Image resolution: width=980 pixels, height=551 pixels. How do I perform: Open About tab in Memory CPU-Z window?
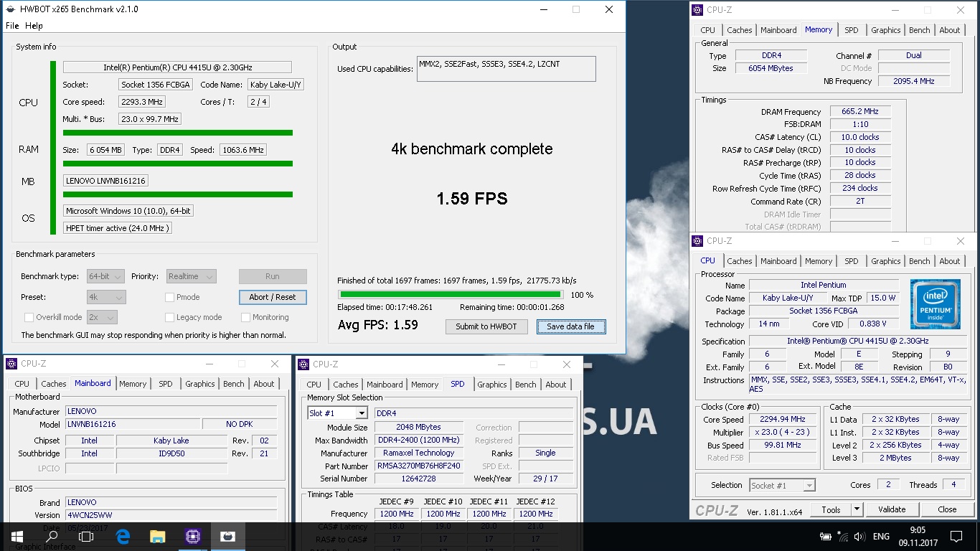pos(949,30)
